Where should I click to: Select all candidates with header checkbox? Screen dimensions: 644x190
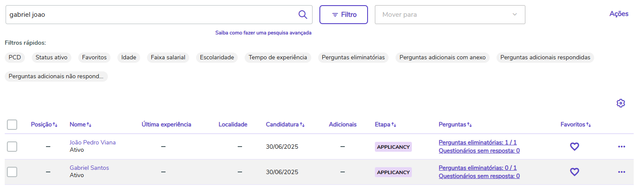tap(12, 125)
